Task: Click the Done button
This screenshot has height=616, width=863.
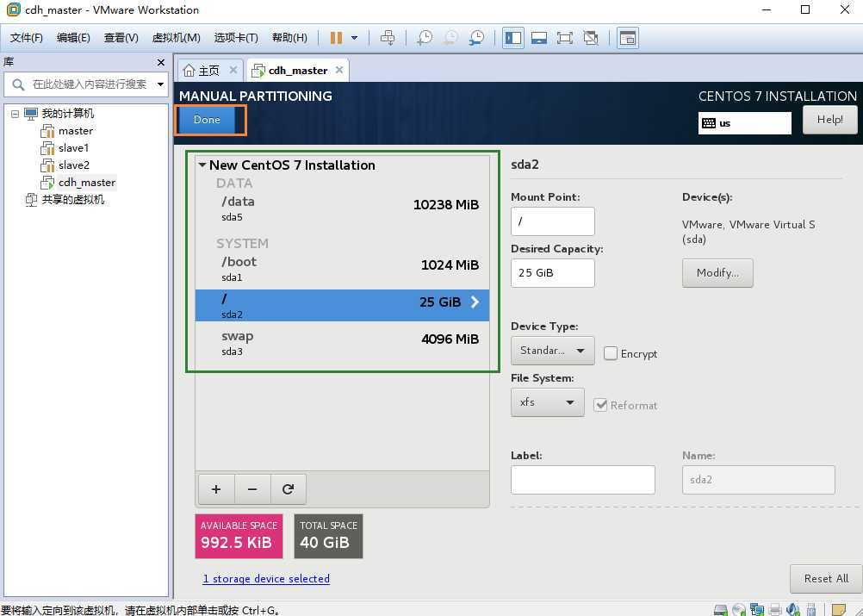Action: pyautogui.click(x=207, y=120)
